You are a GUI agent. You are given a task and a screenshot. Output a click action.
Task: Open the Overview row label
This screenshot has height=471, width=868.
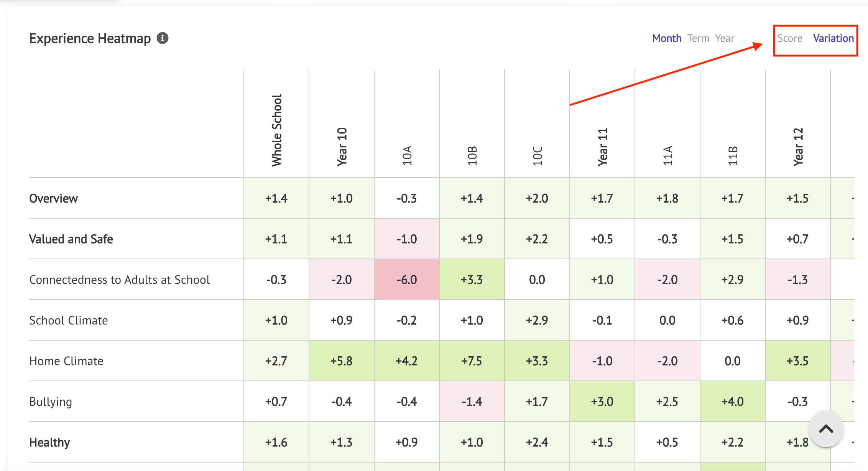(x=53, y=198)
